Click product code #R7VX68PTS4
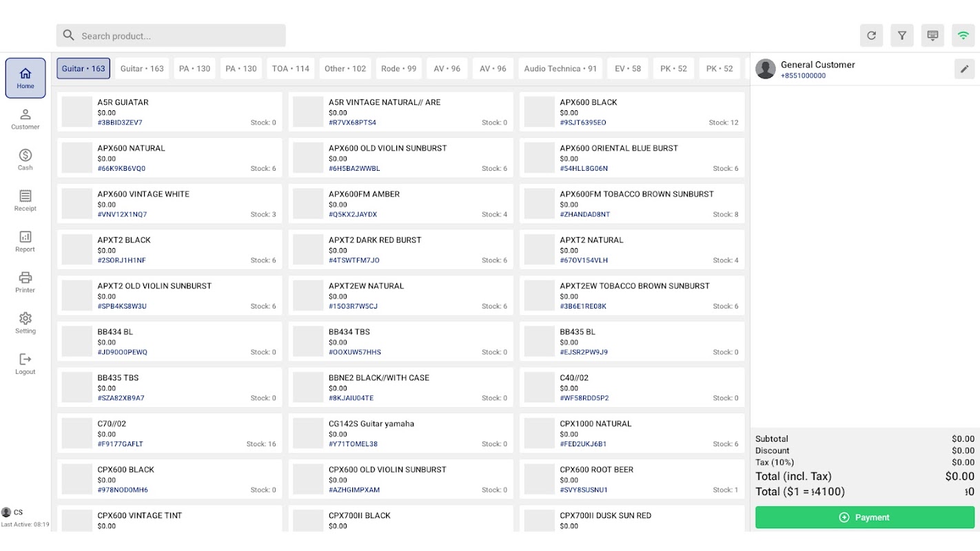This screenshot has width=980, height=551. [352, 123]
